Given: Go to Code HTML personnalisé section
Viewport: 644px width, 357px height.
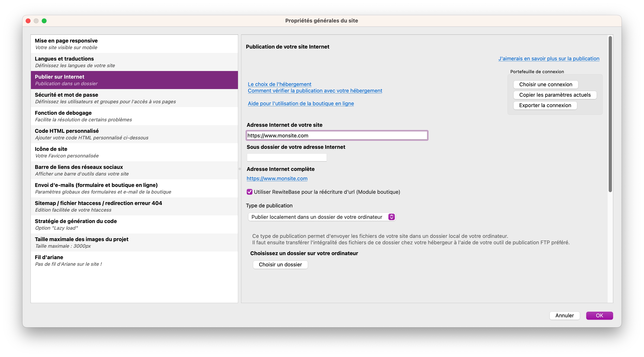Looking at the screenshot, I should coord(134,134).
